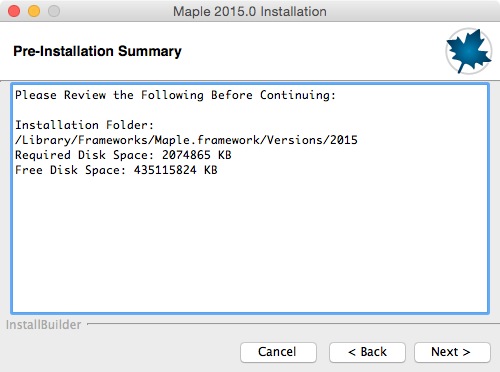Click the 'Maple 2015.0 Installation' window title

(250, 12)
